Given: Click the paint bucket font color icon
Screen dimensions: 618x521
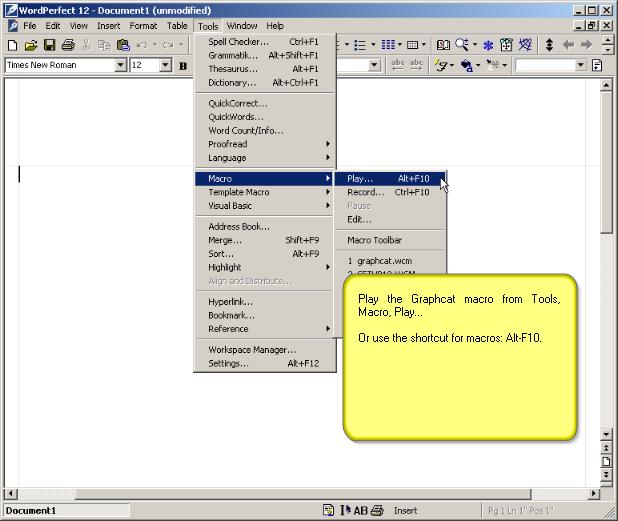Looking at the screenshot, I should coord(467,65).
